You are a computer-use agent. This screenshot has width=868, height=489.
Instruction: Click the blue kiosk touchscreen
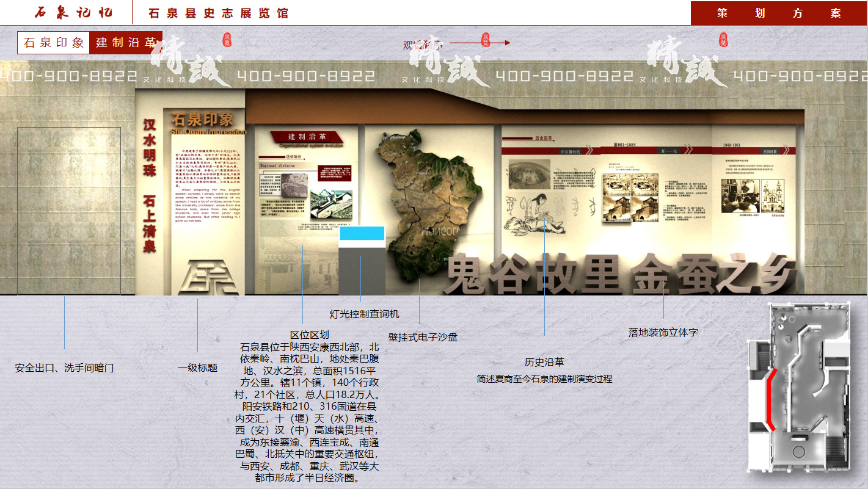pyautogui.click(x=362, y=233)
